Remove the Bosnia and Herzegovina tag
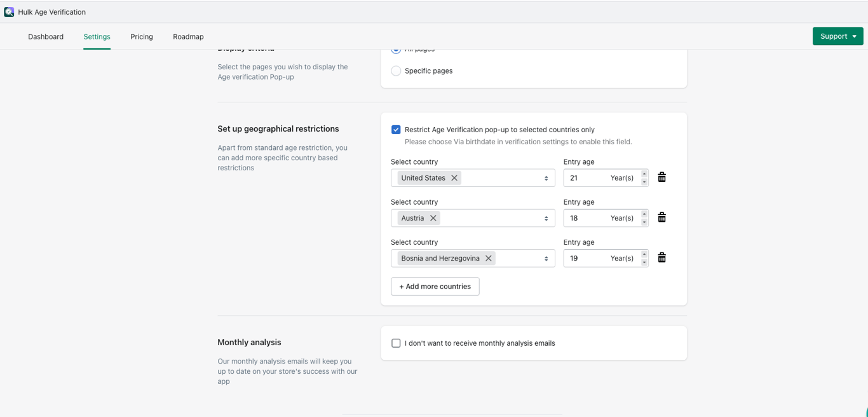The width and height of the screenshot is (868, 417). coord(489,258)
